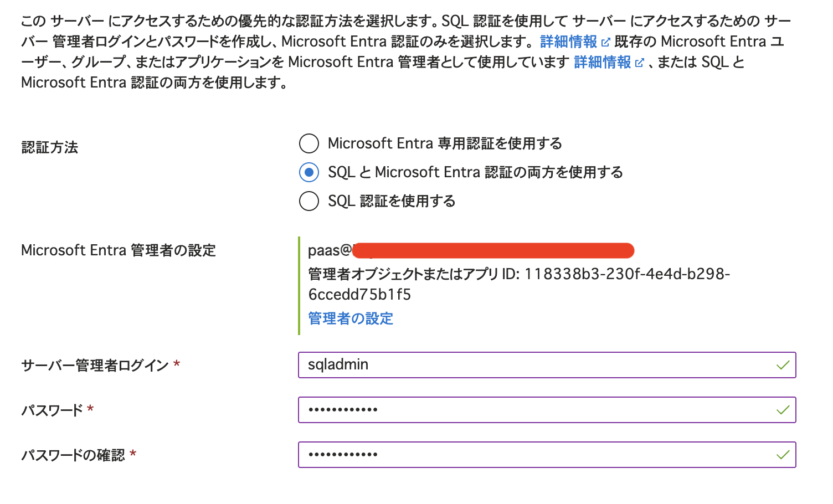Click the external link icon after first 詳細情報
This screenshot has width=833, height=504.
point(606,41)
